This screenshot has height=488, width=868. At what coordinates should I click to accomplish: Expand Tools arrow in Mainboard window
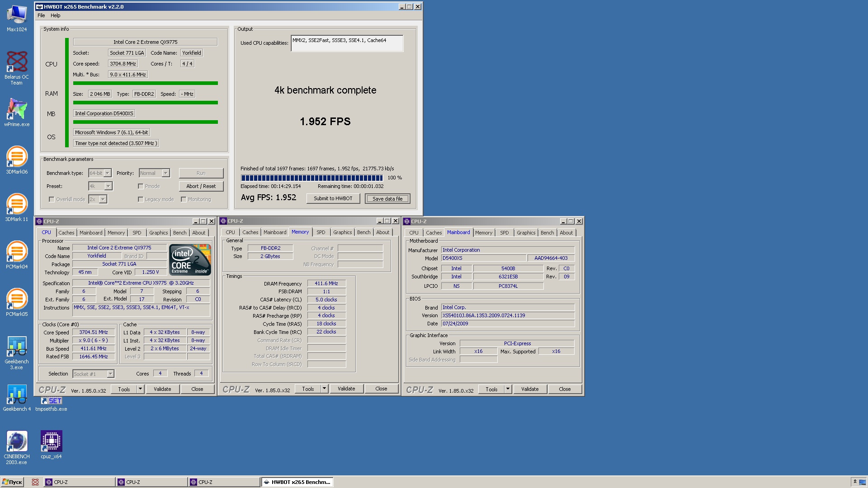[x=508, y=389]
